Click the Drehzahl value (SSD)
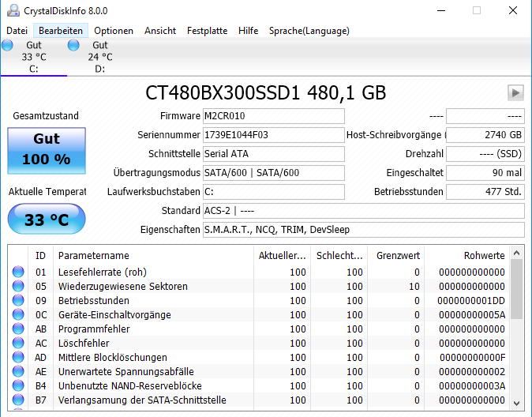Viewport: 532px width, 417px height. pyautogui.click(x=485, y=154)
